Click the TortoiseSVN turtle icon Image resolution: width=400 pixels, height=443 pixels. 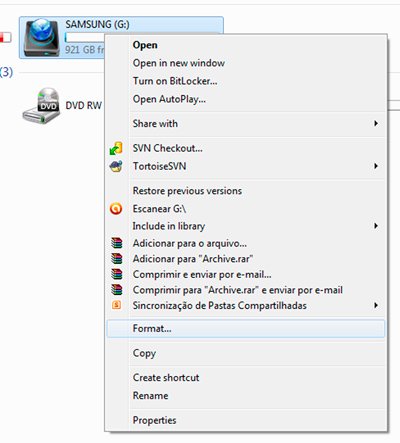pyautogui.click(x=116, y=166)
